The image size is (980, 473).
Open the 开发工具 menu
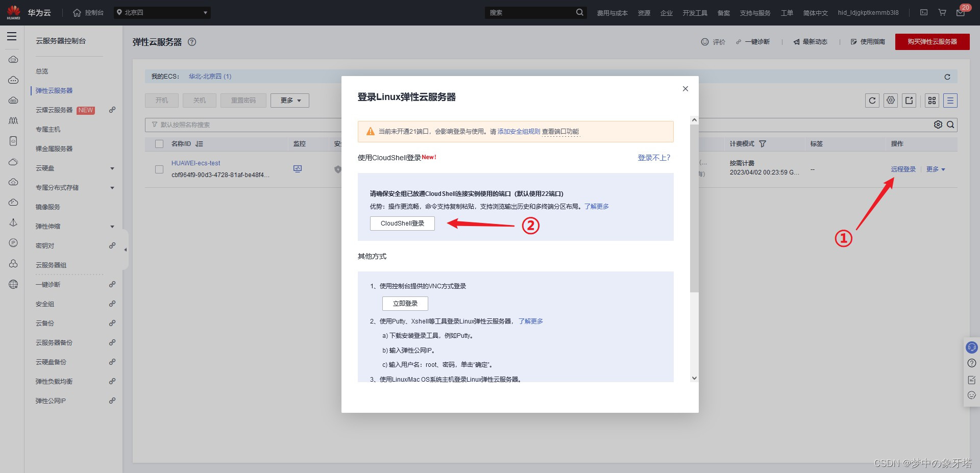[695, 13]
